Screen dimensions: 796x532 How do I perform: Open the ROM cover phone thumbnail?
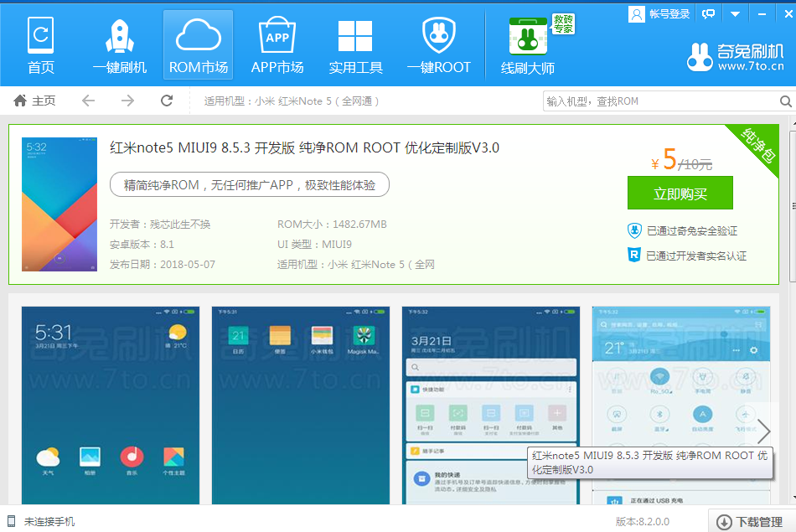point(59,204)
